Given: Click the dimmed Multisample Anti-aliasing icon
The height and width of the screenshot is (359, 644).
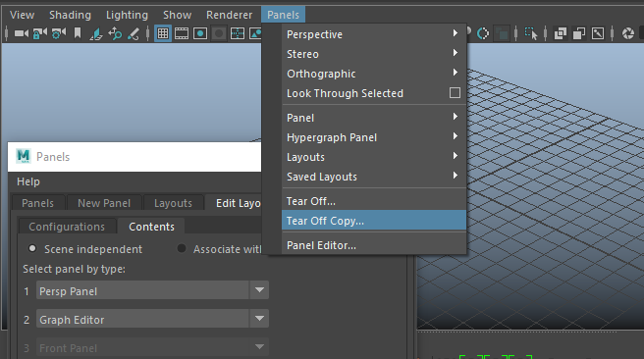Looking at the screenshot, I should [x=502, y=33].
